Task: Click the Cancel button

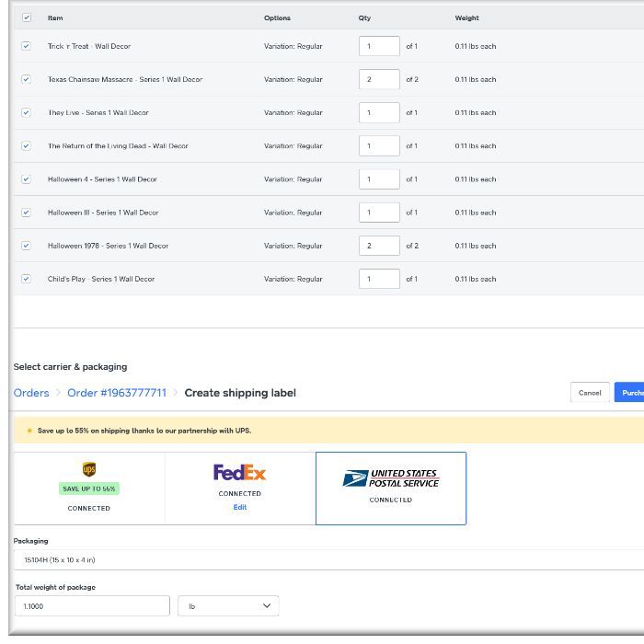Action: tap(590, 393)
